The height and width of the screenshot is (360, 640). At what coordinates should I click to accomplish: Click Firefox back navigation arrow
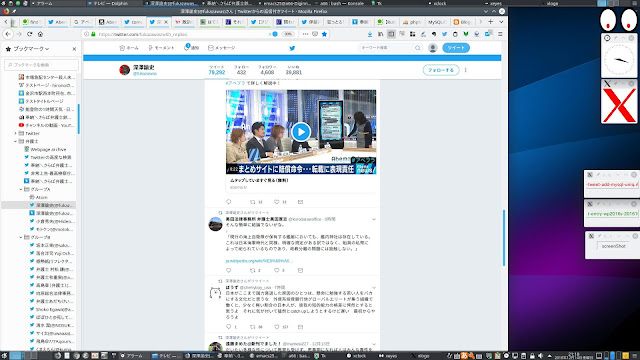8,34
